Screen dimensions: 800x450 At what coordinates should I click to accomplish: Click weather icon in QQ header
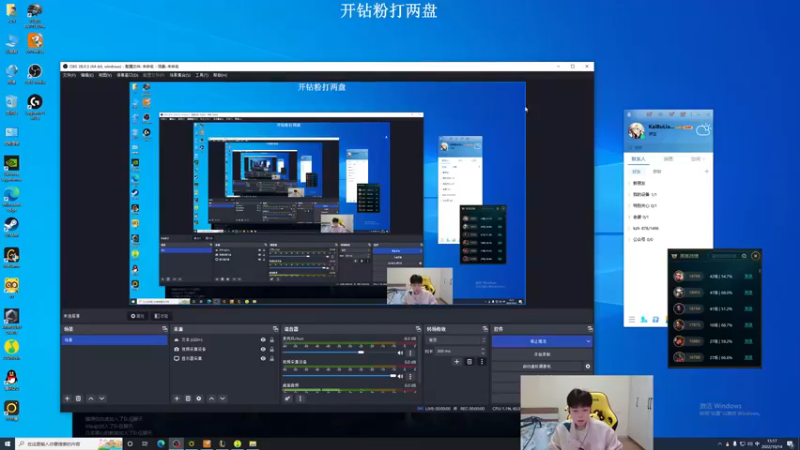point(703,129)
